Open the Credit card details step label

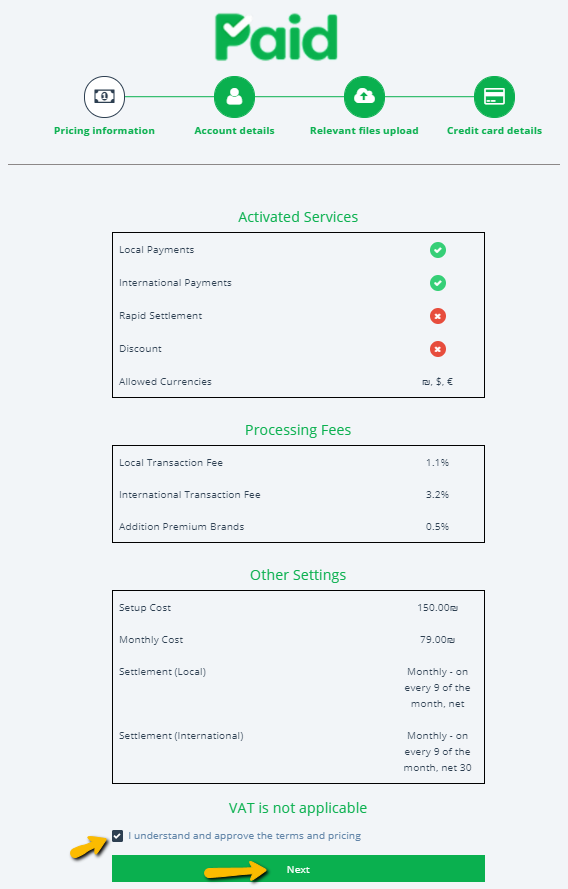click(494, 130)
